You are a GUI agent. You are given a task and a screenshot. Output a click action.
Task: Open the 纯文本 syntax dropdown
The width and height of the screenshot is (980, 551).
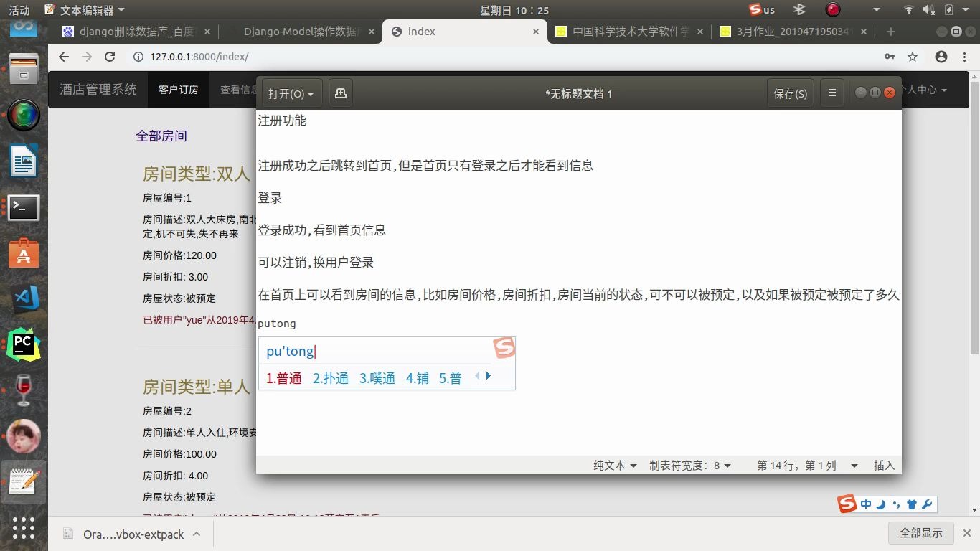[x=615, y=465]
